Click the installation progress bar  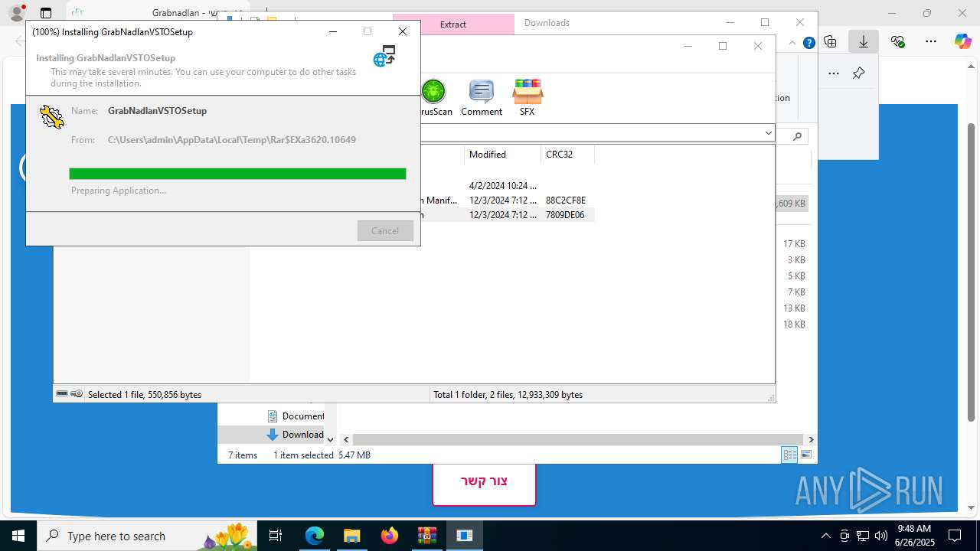tap(237, 174)
